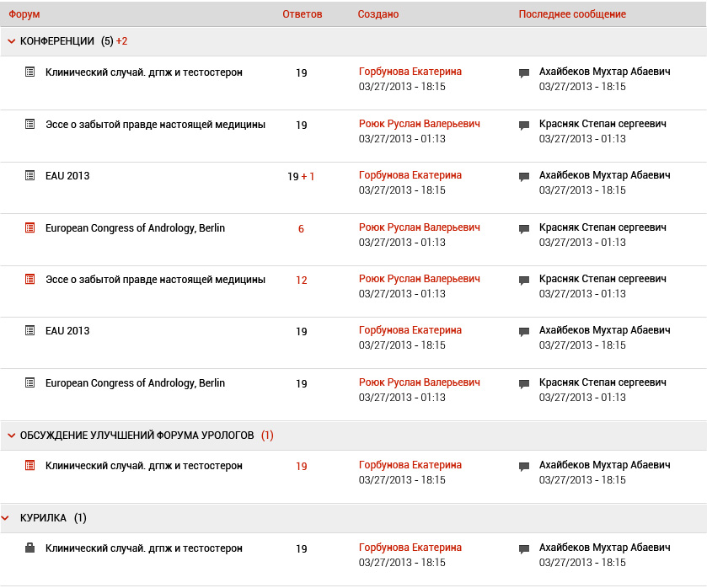Open Горбунова Екатерина author link in КУРИЛКА row
Viewport: 707px width, 588px height.
[410, 548]
